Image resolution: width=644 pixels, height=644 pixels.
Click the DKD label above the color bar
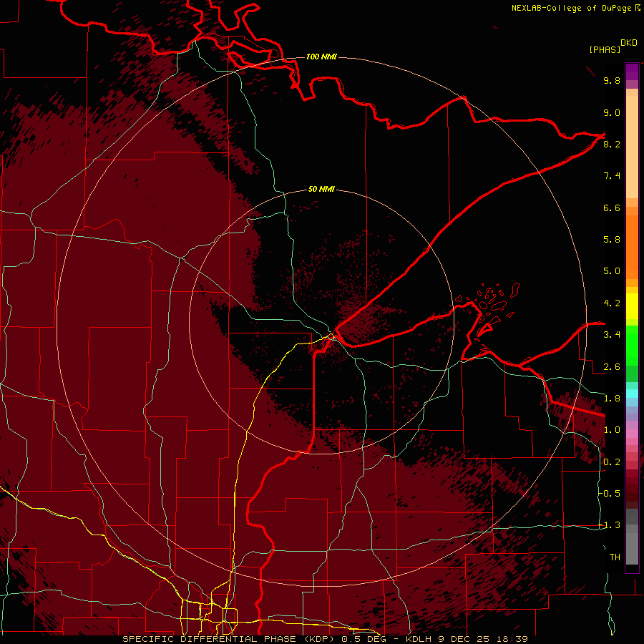click(629, 43)
